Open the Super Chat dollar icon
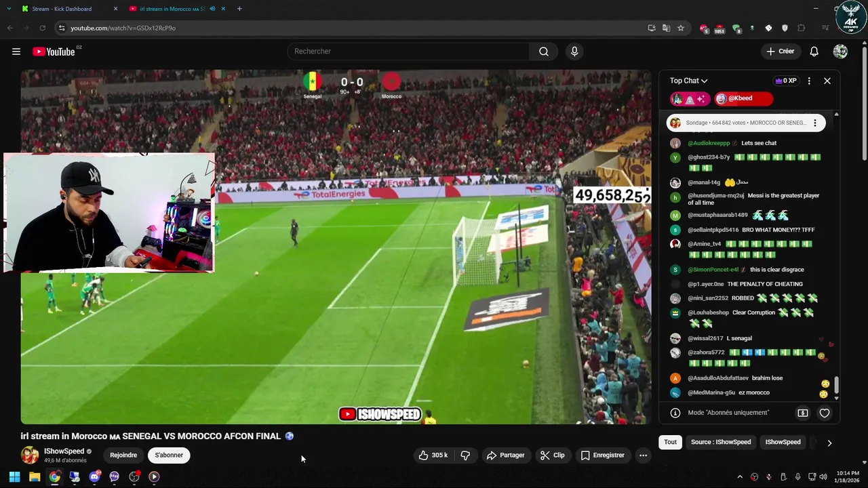Viewport: 868px width, 488px height. 803,413
